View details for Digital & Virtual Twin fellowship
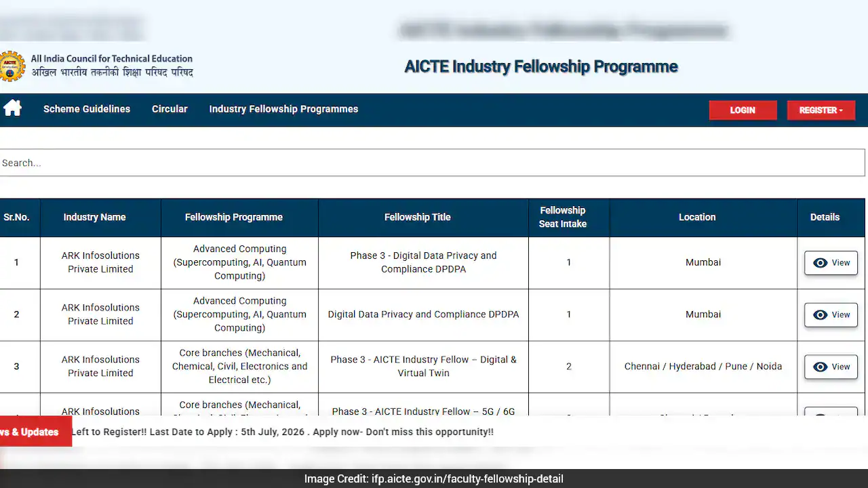 (x=831, y=367)
